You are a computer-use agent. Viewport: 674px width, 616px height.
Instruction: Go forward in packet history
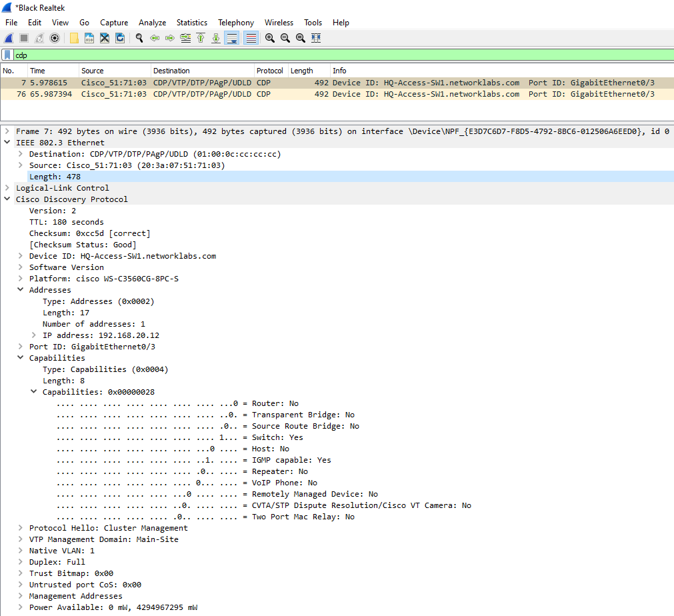[170, 38]
